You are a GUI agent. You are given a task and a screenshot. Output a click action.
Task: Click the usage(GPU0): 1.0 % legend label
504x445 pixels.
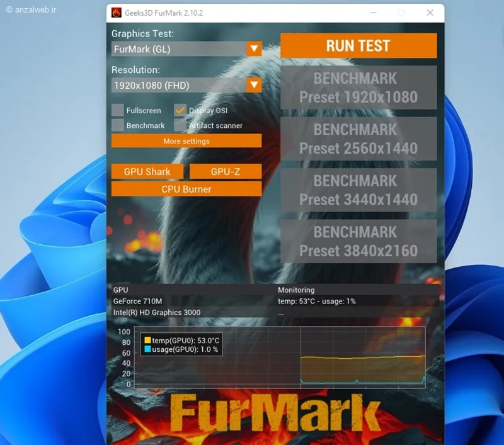(x=185, y=349)
